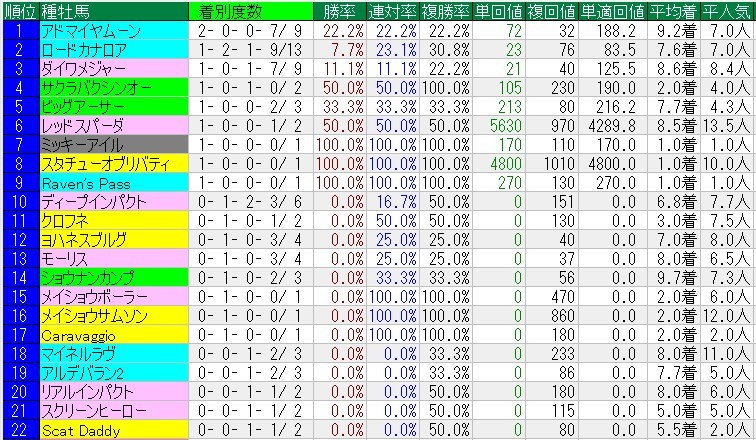Select sire ディープインパクト
The height and width of the screenshot is (440, 756).
[x=114, y=202]
